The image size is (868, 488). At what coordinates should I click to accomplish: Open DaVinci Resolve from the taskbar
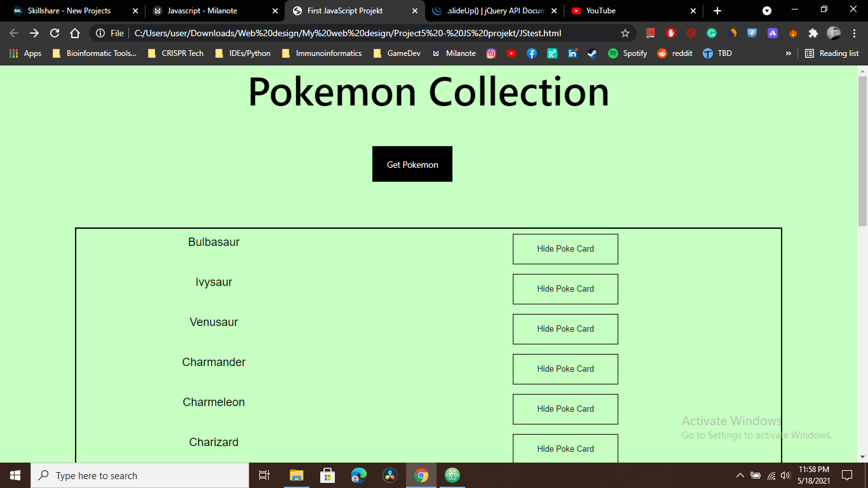click(x=390, y=475)
